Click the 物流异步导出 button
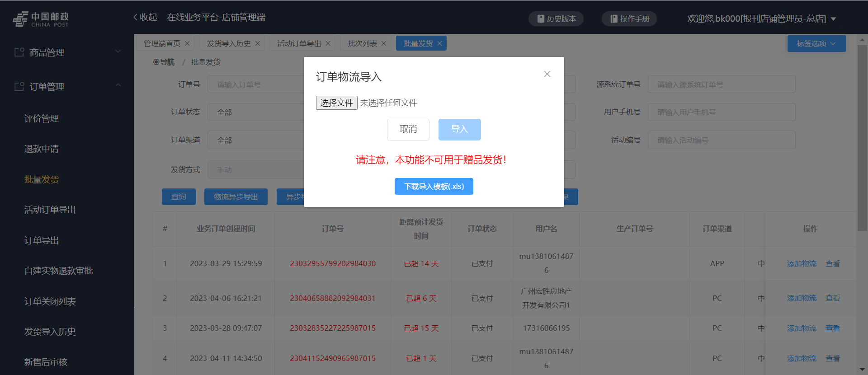The width and height of the screenshot is (868, 375). click(236, 197)
